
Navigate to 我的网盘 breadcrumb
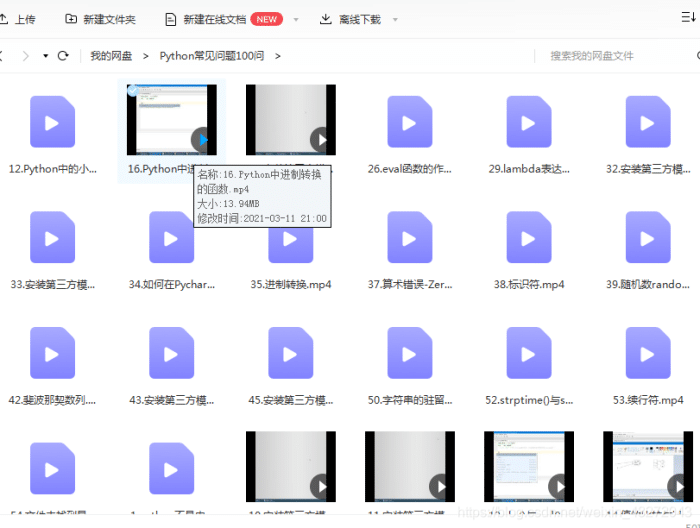111,56
